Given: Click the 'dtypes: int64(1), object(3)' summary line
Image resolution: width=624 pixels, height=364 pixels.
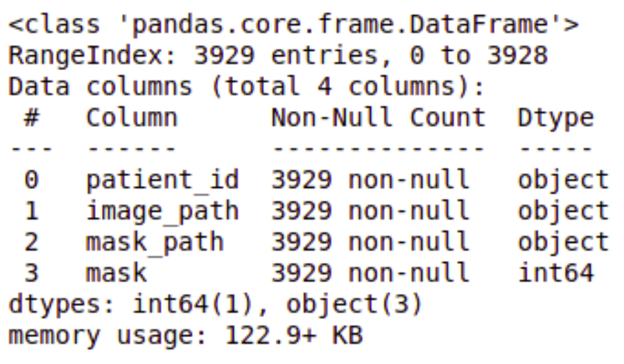Looking at the screenshot, I should 216,305.
